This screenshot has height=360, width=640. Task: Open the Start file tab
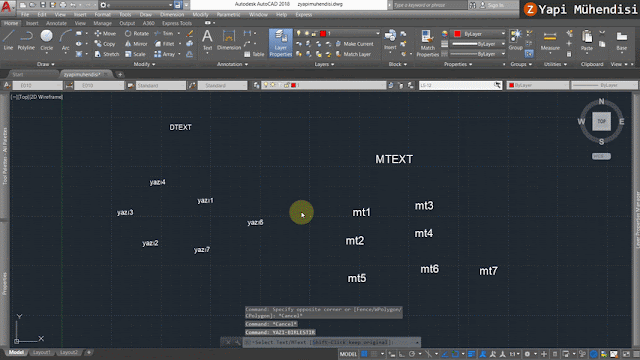[x=18, y=74]
